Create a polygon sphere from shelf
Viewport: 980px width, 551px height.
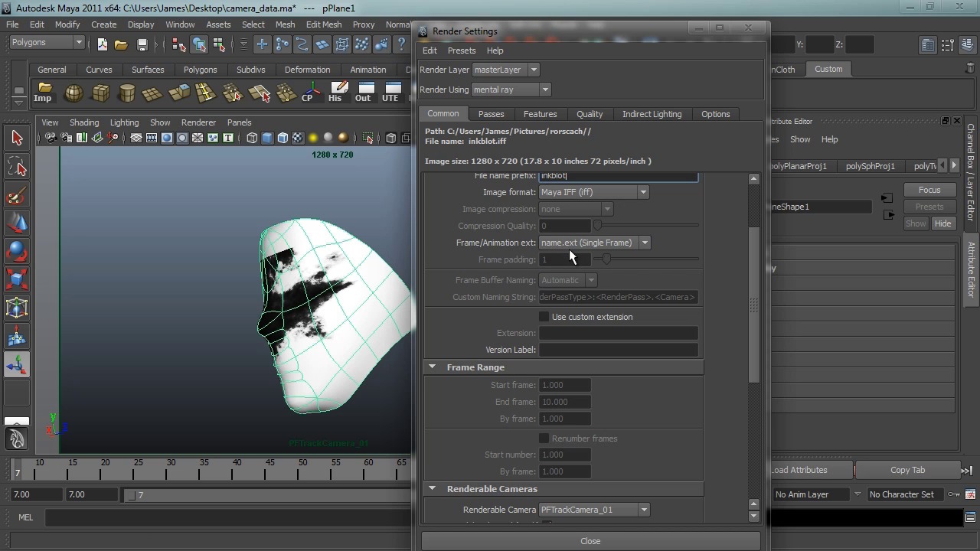[x=73, y=93]
